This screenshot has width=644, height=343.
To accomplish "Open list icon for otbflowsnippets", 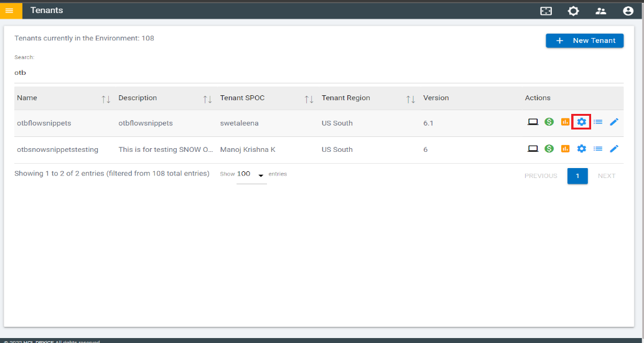I will pos(598,122).
